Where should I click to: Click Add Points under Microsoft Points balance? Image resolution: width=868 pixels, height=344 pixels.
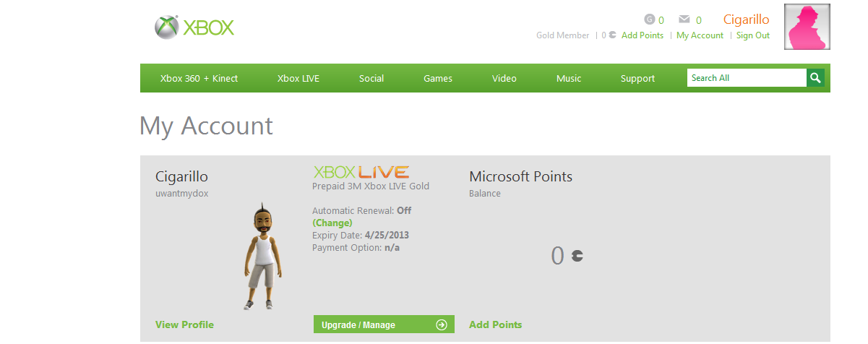(x=496, y=324)
